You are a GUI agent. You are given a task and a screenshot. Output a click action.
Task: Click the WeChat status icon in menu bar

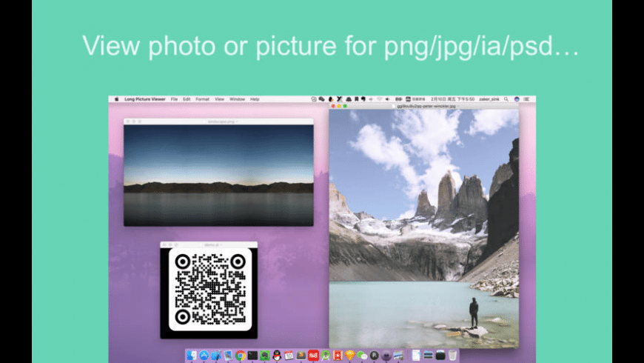321,99
